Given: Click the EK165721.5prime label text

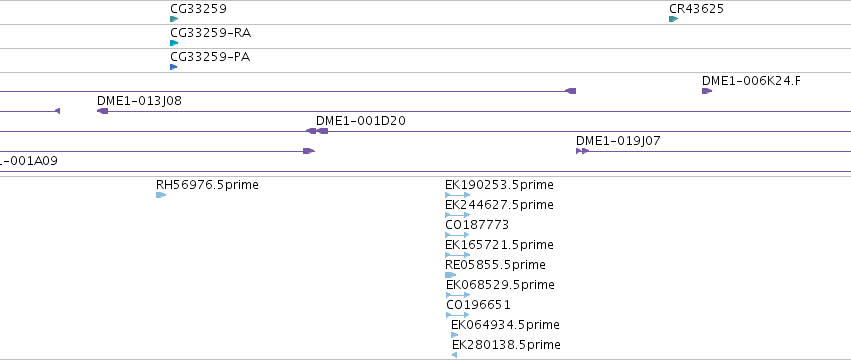Looking at the screenshot, I should (x=499, y=245).
